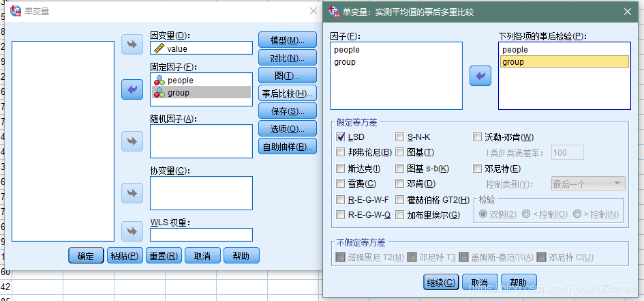Click 盖姆斯-豪厄尔(A) checkbox

tap(463, 257)
